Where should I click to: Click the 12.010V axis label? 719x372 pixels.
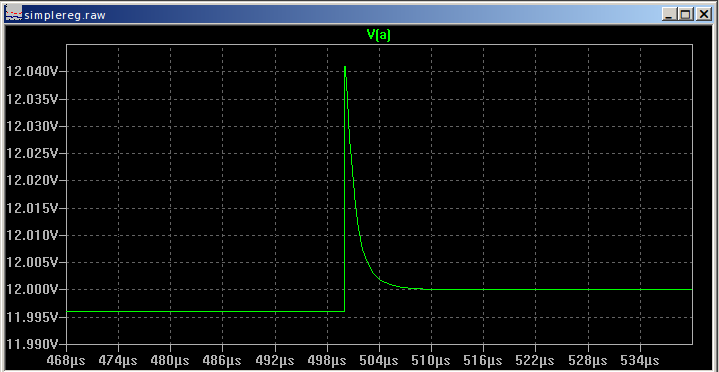click(x=31, y=235)
